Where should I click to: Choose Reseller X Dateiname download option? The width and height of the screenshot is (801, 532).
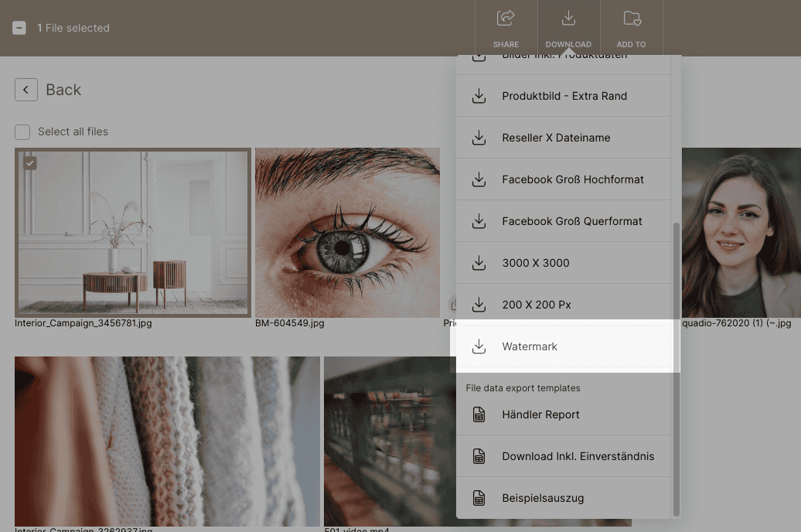(x=563, y=138)
